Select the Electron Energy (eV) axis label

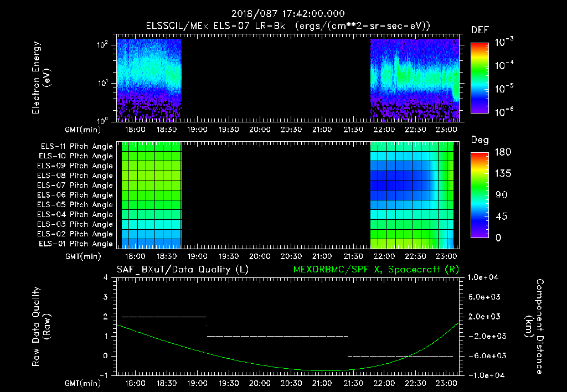coord(41,78)
